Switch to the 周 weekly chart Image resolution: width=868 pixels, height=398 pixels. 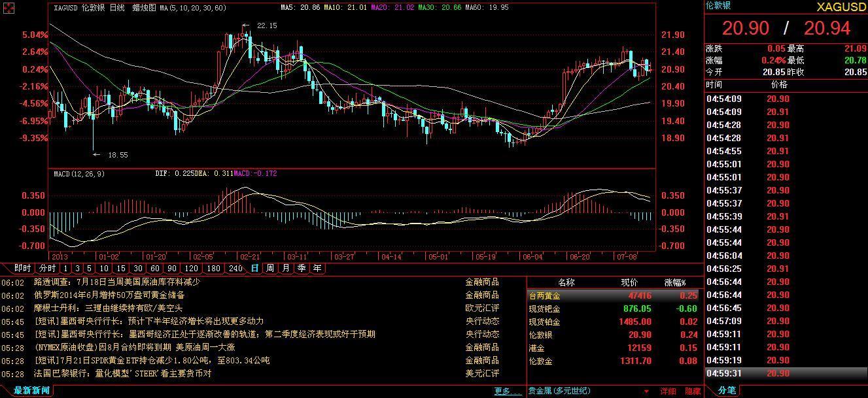tap(270, 268)
